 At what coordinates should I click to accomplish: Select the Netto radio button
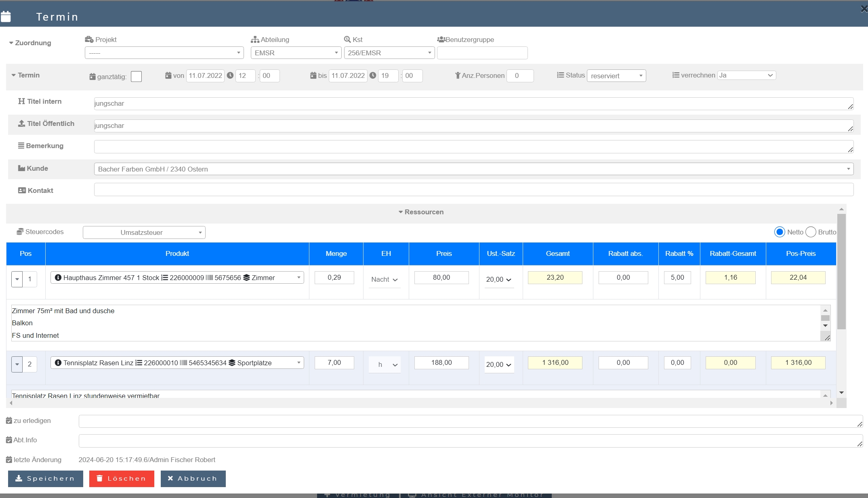pos(779,232)
